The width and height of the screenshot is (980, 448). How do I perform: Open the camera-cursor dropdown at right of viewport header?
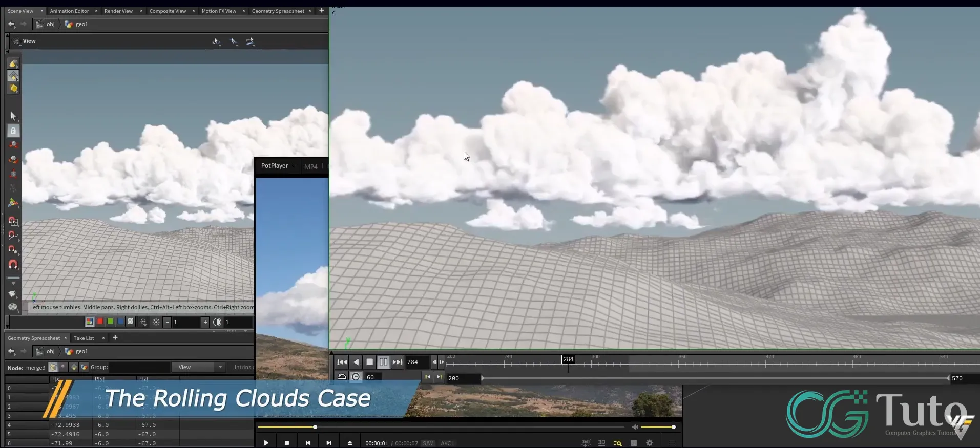point(251,41)
